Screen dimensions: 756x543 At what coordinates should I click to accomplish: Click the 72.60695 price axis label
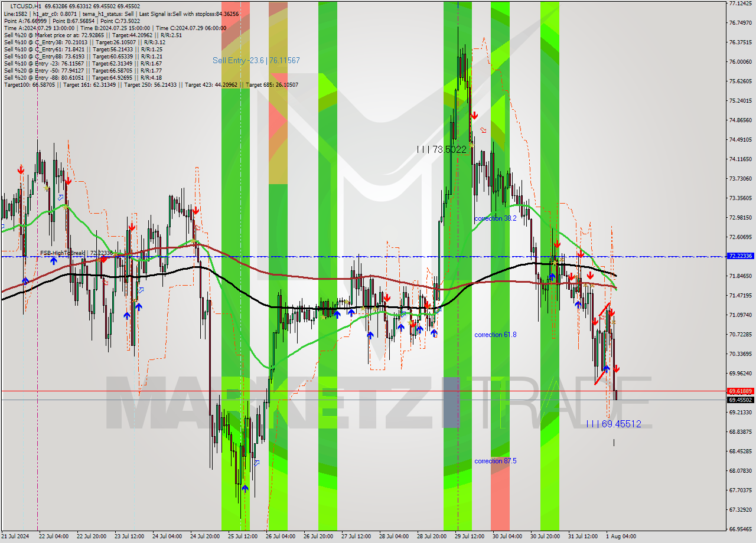click(x=741, y=237)
